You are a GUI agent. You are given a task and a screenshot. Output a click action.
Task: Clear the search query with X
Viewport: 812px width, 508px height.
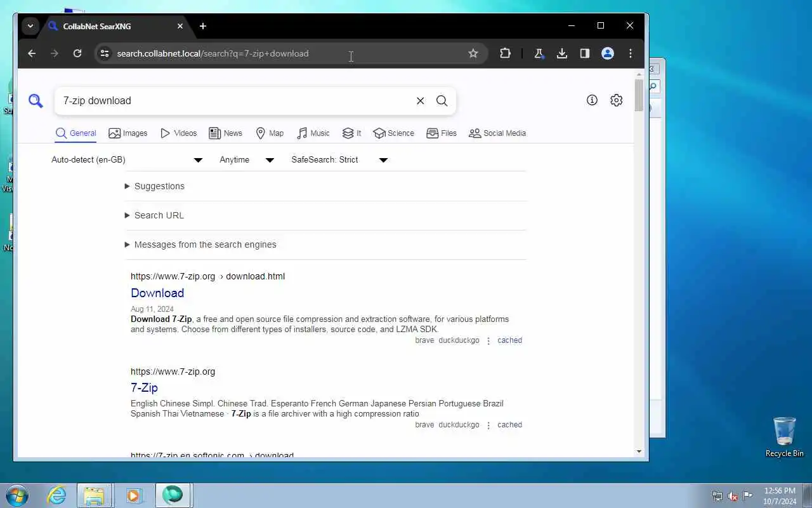click(420, 100)
